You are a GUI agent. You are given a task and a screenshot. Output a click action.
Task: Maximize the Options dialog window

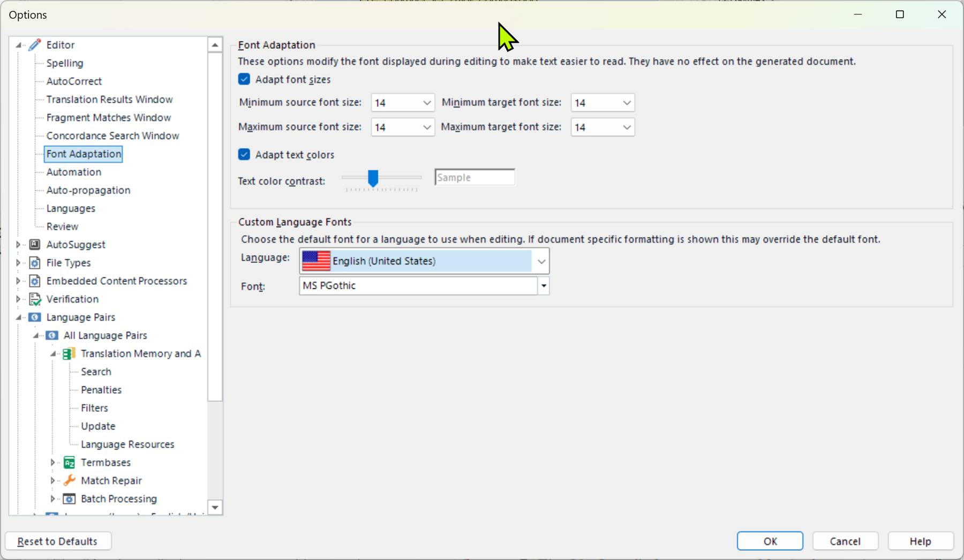coord(900,14)
